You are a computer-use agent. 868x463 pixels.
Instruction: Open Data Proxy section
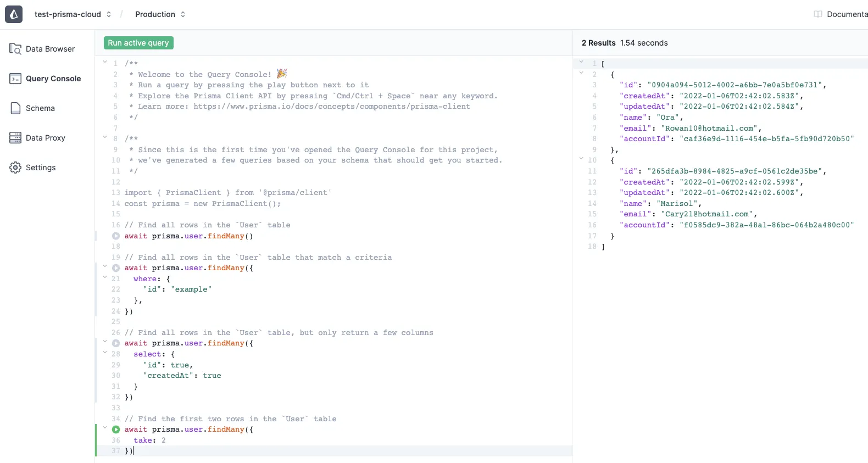click(46, 138)
